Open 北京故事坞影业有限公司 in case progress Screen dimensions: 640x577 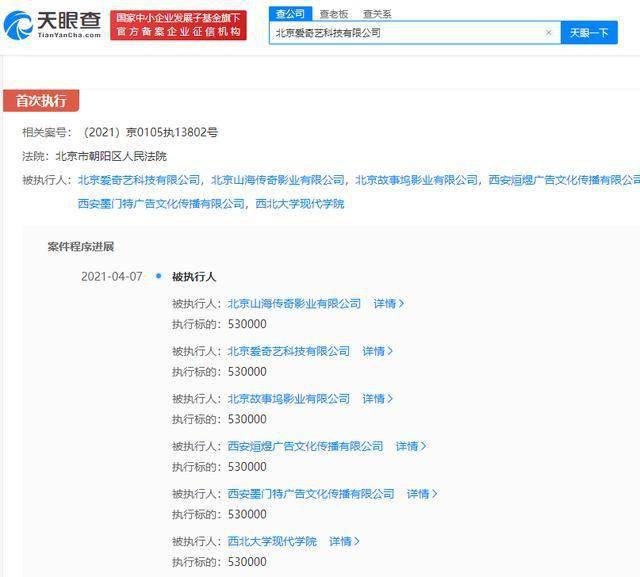[289, 399]
